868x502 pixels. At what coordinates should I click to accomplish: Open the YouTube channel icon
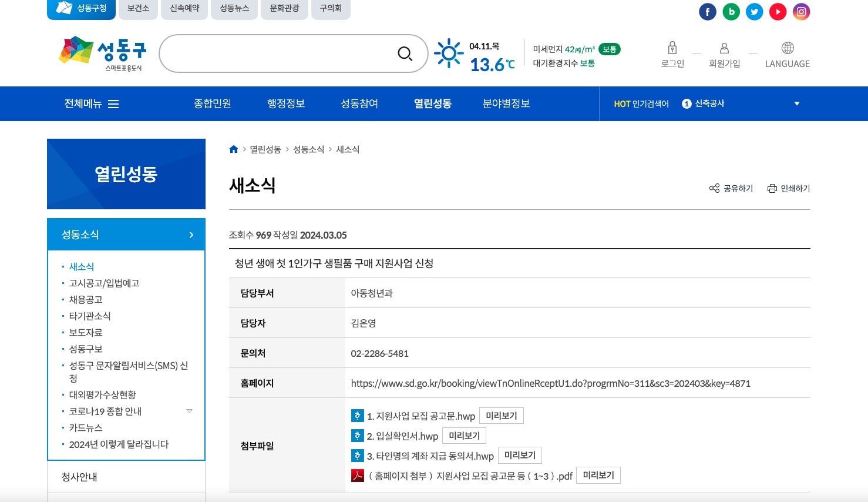click(778, 11)
